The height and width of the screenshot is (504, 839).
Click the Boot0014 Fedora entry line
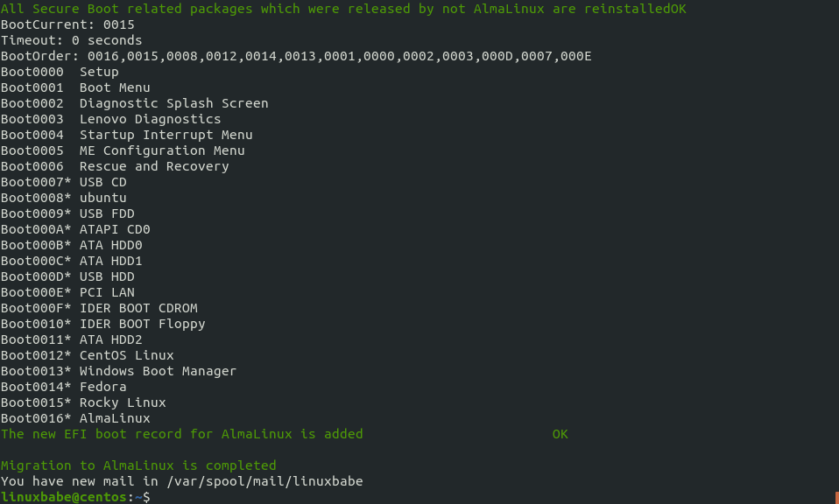tap(63, 387)
